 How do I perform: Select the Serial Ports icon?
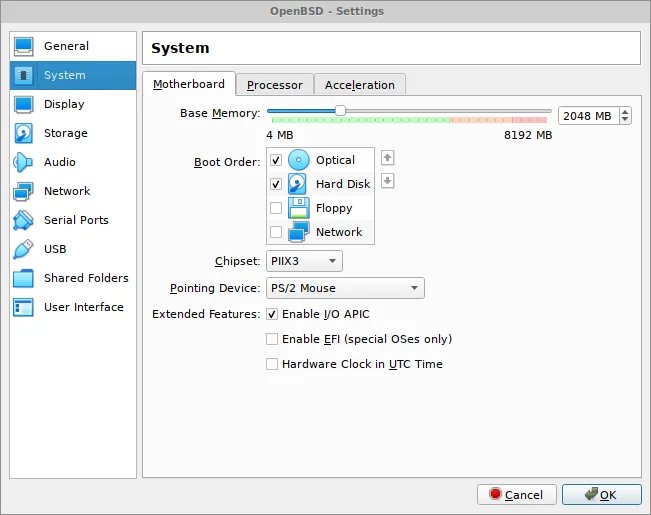click(24, 220)
